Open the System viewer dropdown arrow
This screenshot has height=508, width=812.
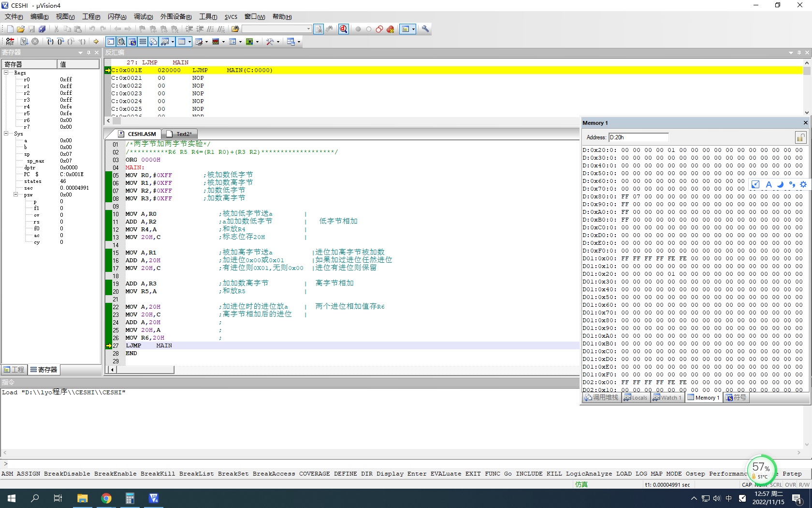257,42
